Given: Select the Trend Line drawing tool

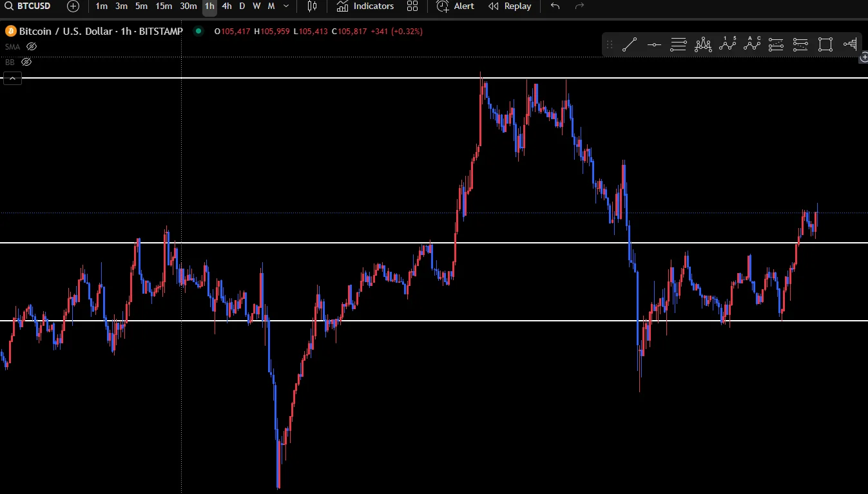Looking at the screenshot, I should pyautogui.click(x=630, y=44).
